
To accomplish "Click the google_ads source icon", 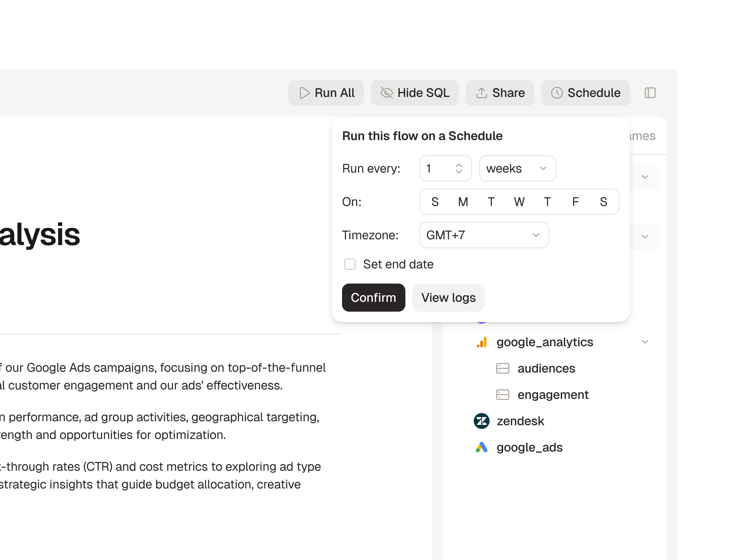I will (482, 447).
